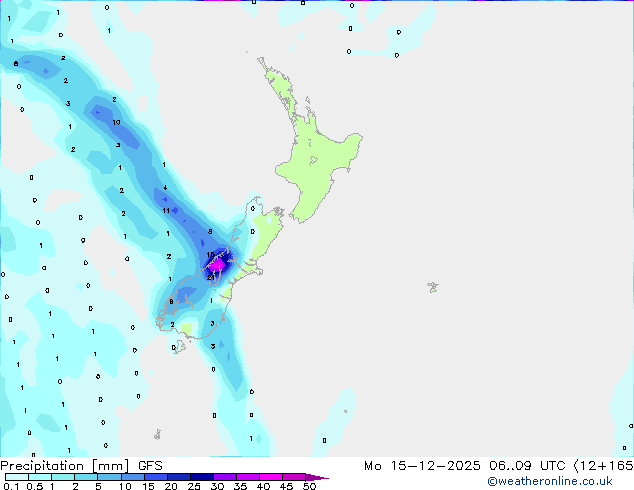
Task: Click the precipitation value 11 on the map
Action: pos(166,211)
